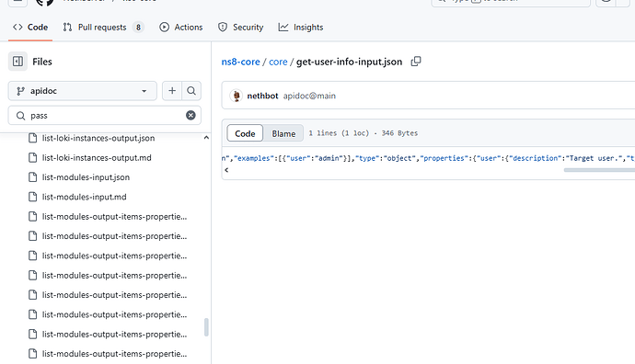Switch to Blame view
Viewport: 635px width, 364px height.
coord(283,133)
